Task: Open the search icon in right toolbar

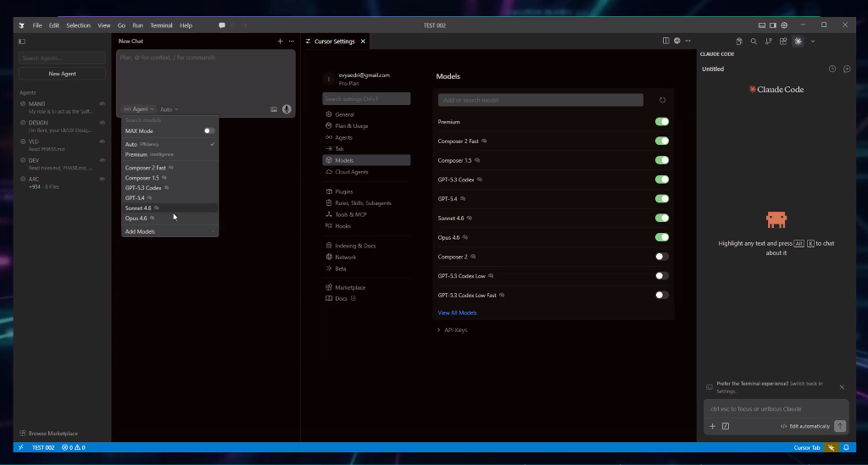Action: tap(754, 41)
